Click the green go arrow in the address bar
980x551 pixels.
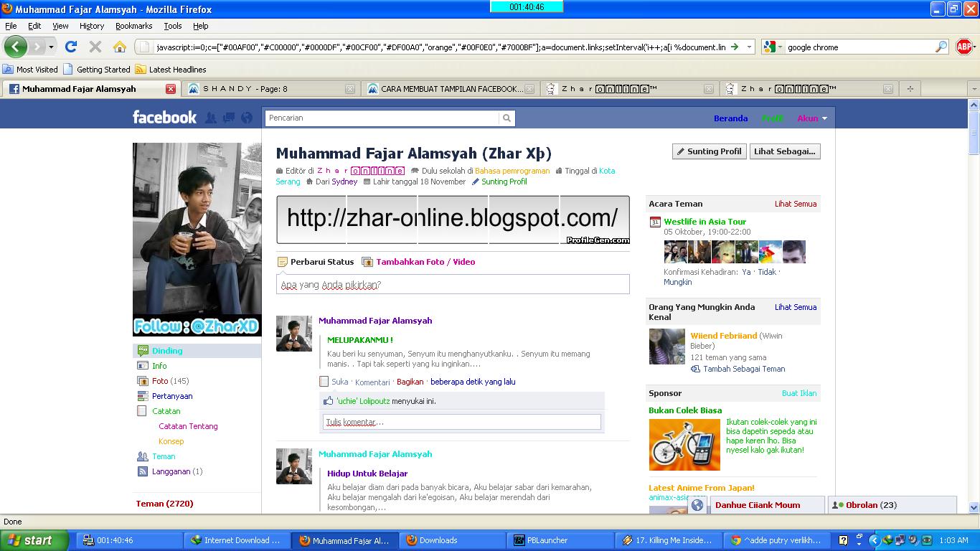point(734,47)
